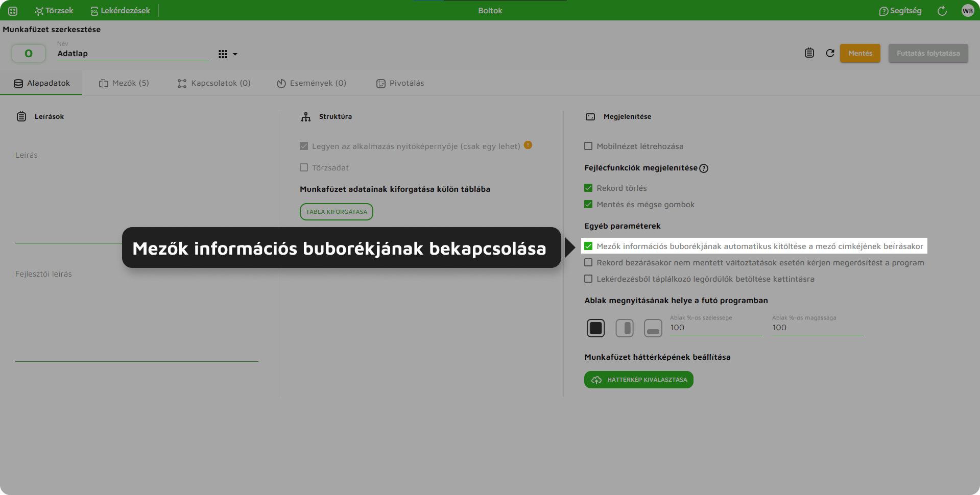Switch to the Alapadatok tab
The image size is (980, 495).
[41, 83]
